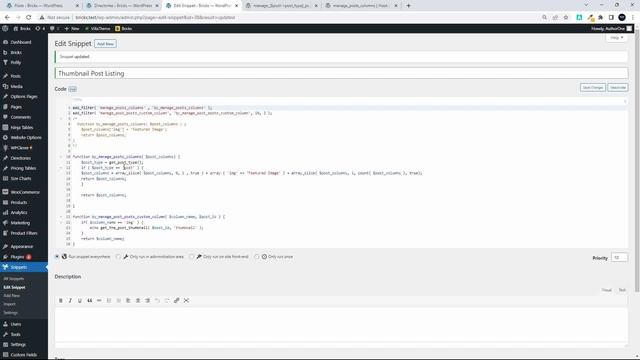Open Posts in the admin sidebar
The height and width of the screenshot is (360, 640).
[x=16, y=76]
